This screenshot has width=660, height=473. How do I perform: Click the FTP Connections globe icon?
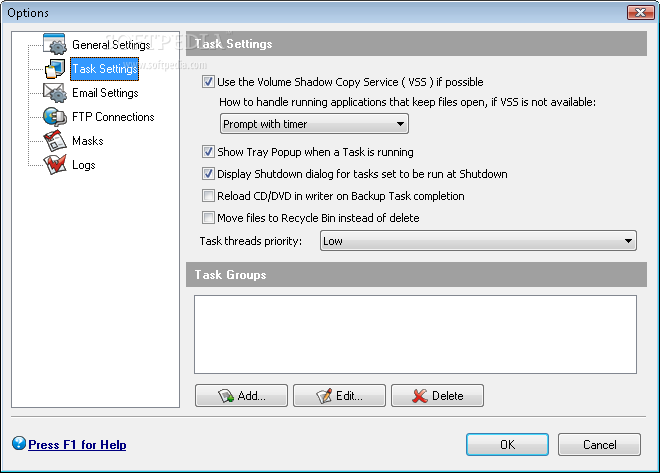[55, 117]
